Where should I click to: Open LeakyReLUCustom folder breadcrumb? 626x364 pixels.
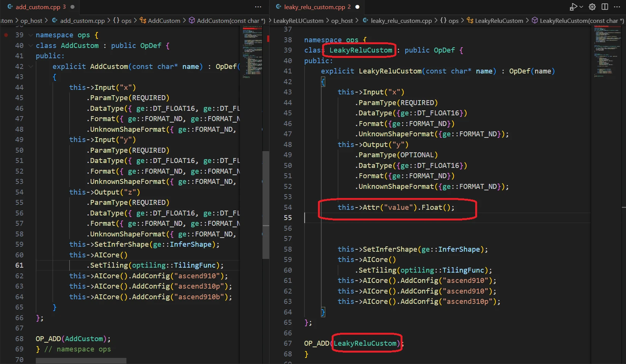coord(298,20)
